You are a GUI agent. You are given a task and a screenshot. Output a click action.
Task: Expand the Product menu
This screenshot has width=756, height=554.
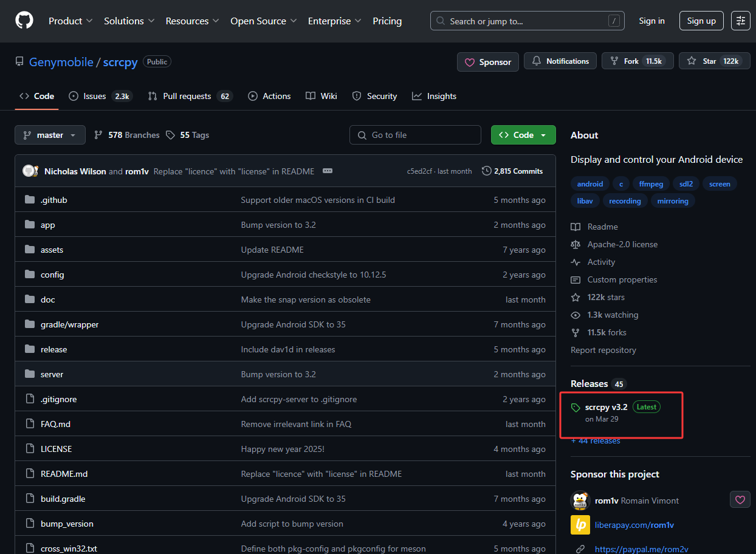click(x=70, y=21)
